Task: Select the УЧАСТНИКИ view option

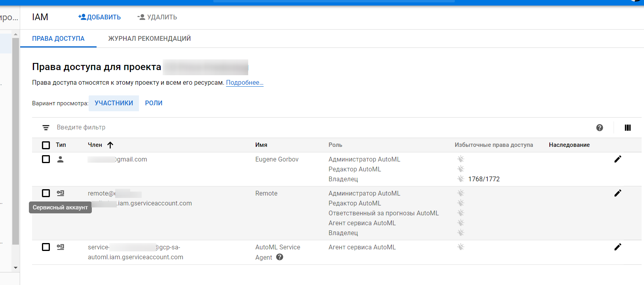Action: tap(114, 103)
